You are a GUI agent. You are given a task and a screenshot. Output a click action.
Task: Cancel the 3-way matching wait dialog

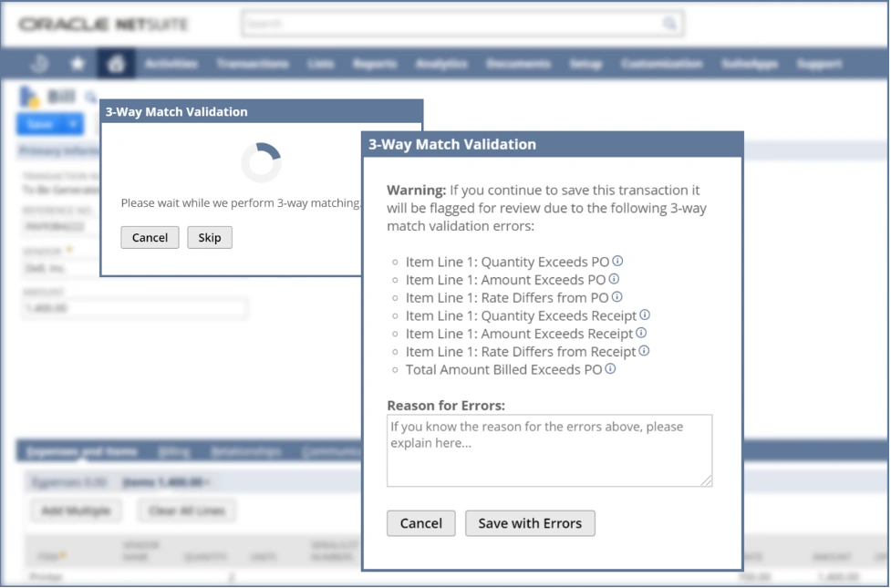[150, 238]
